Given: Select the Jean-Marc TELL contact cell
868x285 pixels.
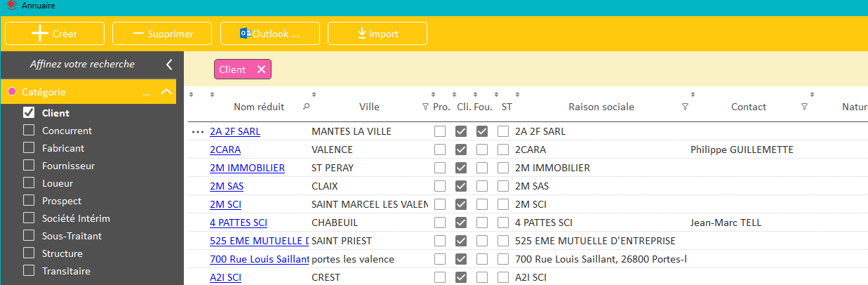Looking at the screenshot, I should coord(726,223).
